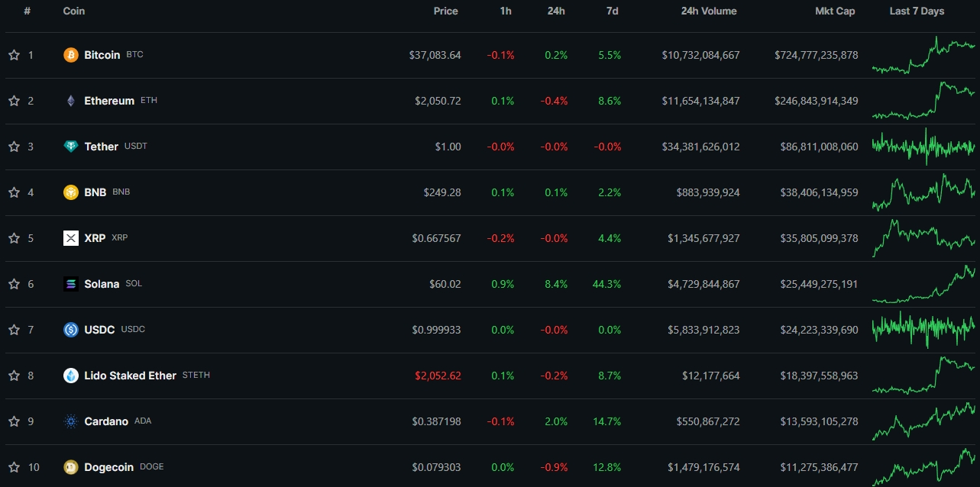980x487 pixels.
Task: Open the Lido Staked Ether link
Action: (131, 376)
